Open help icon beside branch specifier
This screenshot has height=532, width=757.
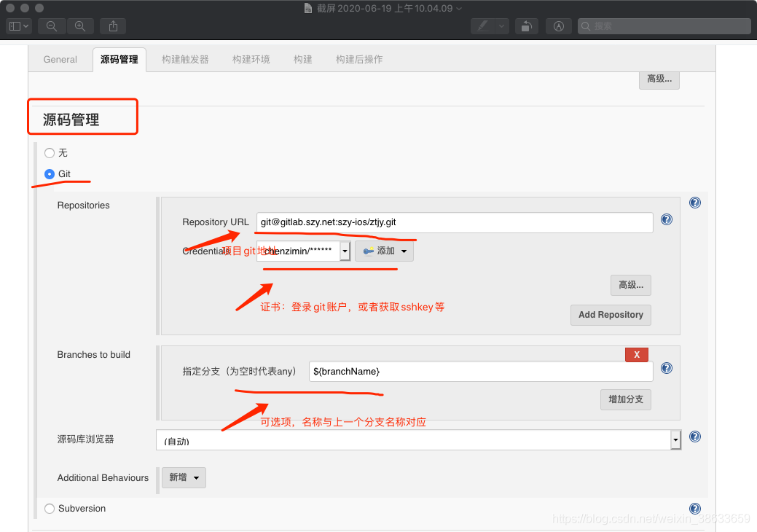click(x=666, y=368)
